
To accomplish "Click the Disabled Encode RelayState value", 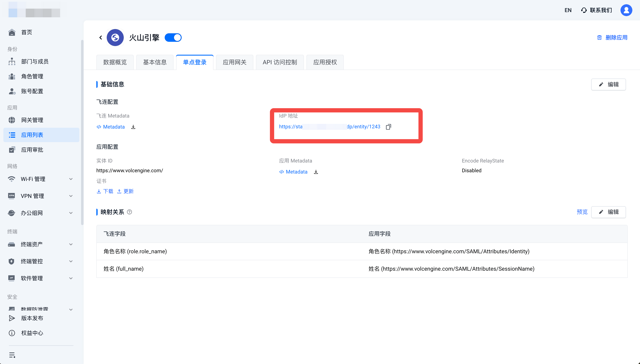I will point(472,171).
